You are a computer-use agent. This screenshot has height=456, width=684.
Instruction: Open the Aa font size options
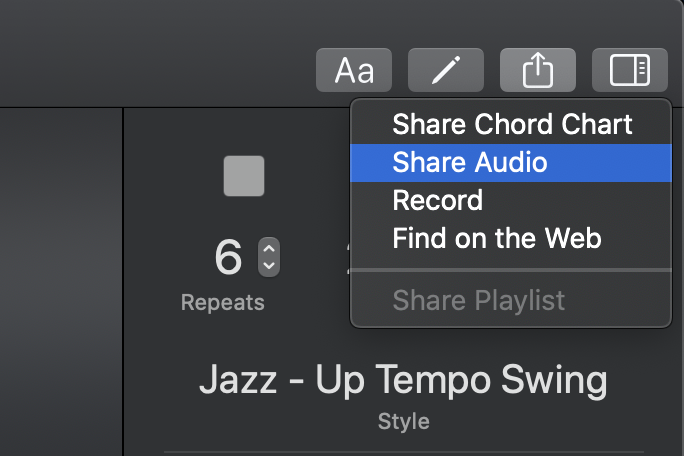[354, 70]
